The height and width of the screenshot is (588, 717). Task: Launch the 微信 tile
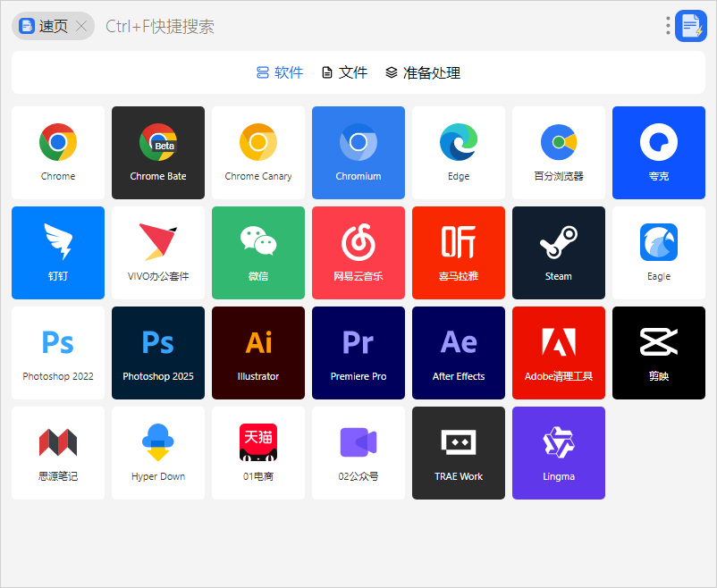coord(258,253)
